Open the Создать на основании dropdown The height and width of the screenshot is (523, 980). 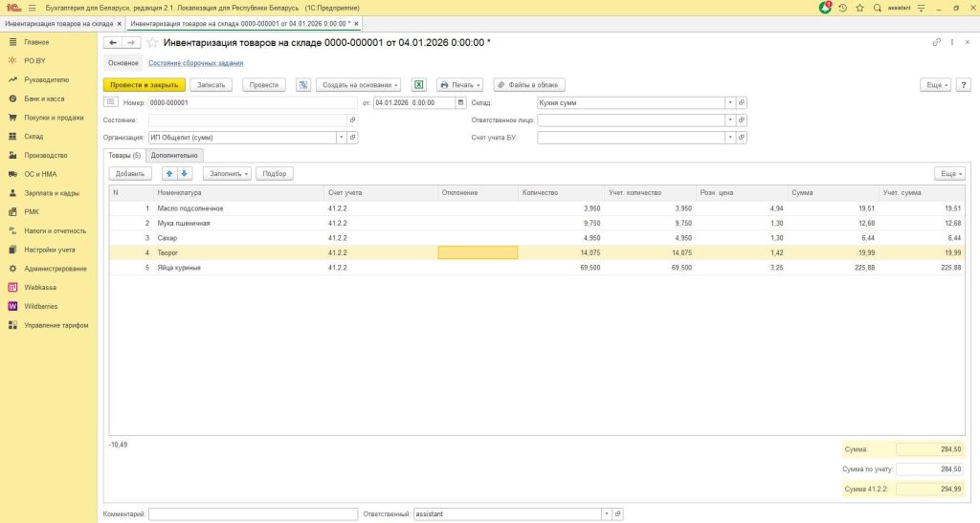(359, 85)
